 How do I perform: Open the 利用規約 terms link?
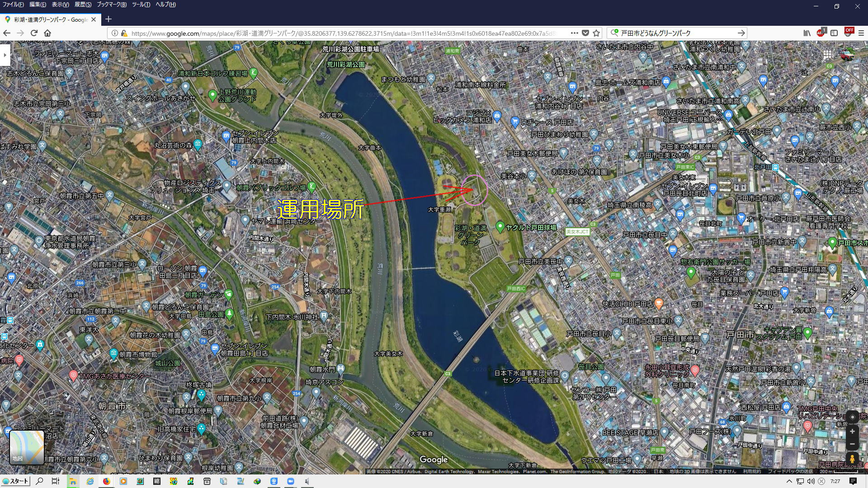click(752, 471)
